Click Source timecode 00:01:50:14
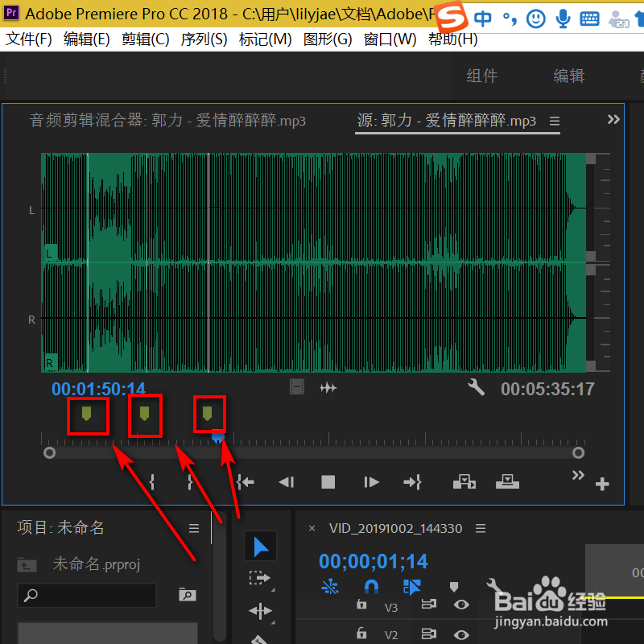The width and height of the screenshot is (644, 644). 98,389
